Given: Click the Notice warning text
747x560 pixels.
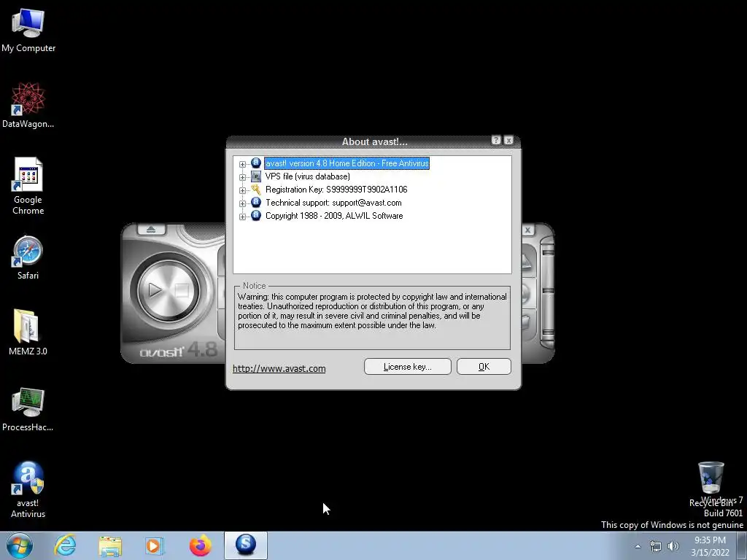Looking at the screenshot, I should point(372,311).
